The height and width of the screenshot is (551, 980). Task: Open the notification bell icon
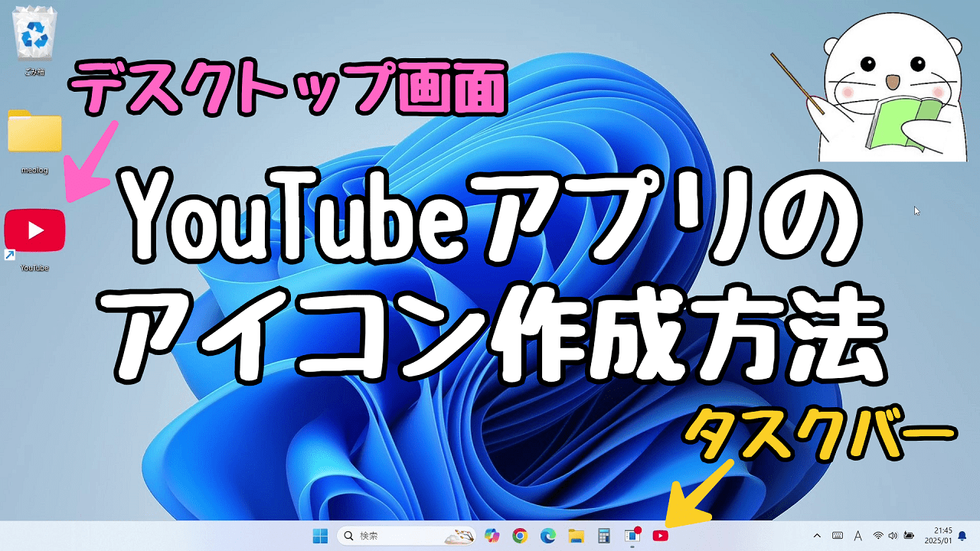tap(962, 536)
